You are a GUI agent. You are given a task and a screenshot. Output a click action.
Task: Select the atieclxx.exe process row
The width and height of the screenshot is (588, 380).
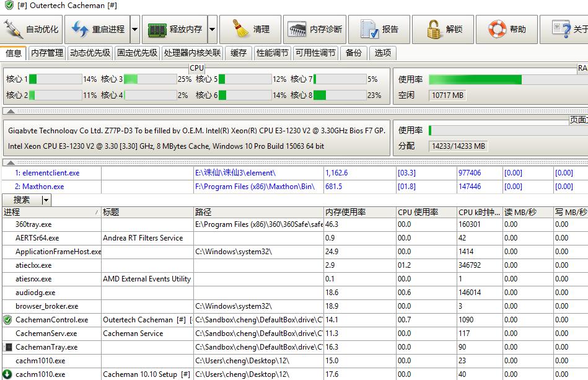coord(295,265)
